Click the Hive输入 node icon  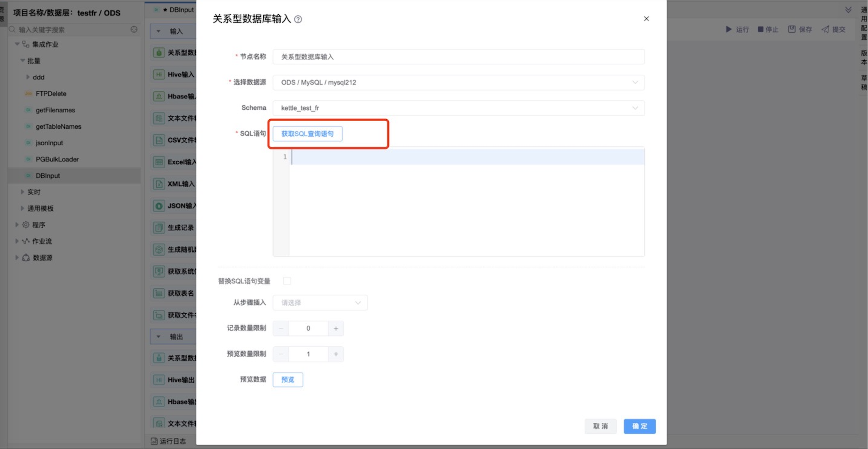(x=159, y=74)
